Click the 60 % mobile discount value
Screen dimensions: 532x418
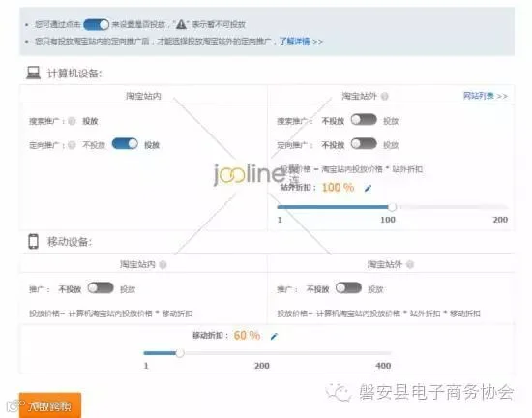pos(247,336)
